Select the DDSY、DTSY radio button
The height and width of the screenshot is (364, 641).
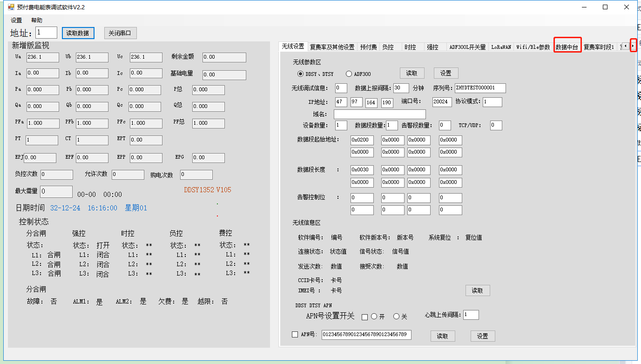(x=300, y=74)
